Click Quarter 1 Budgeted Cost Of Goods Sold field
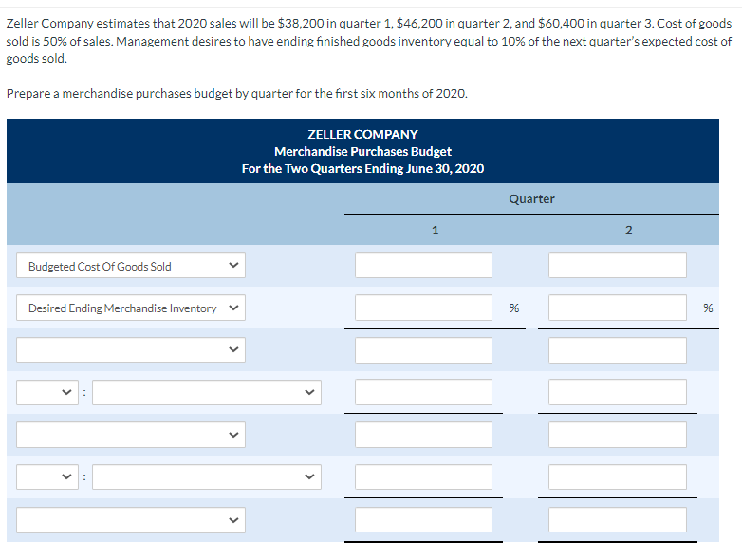This screenshot has width=742, height=560. click(x=423, y=266)
